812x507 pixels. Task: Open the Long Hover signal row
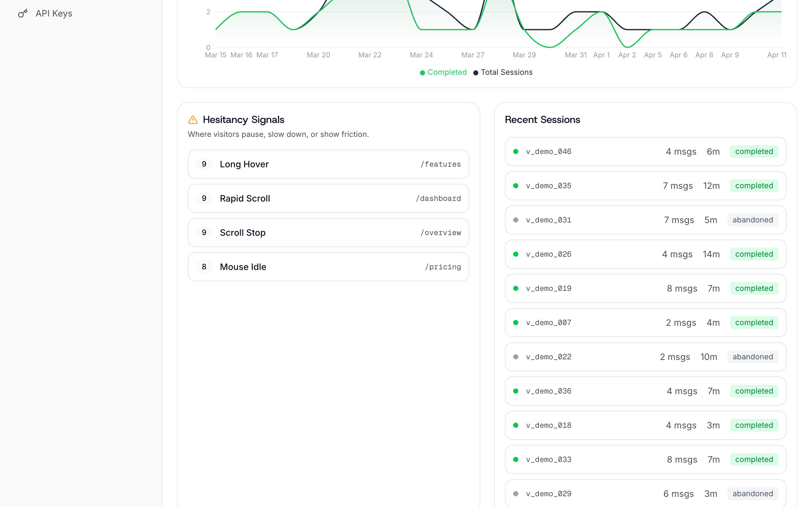[328, 164]
